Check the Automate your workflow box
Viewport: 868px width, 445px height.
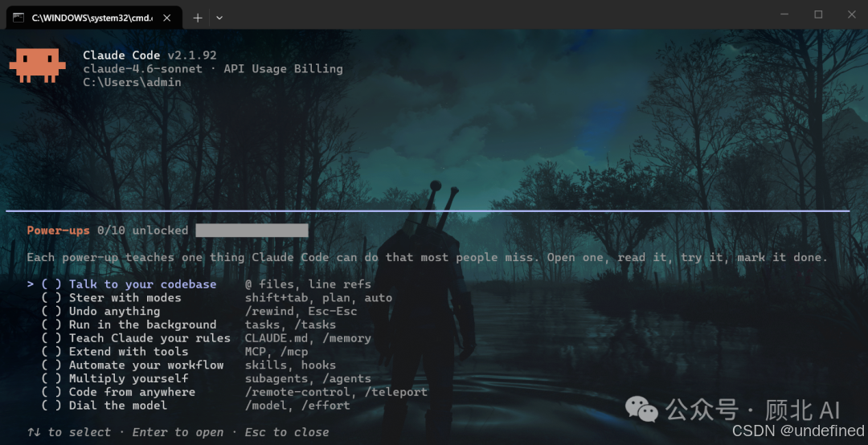point(51,365)
